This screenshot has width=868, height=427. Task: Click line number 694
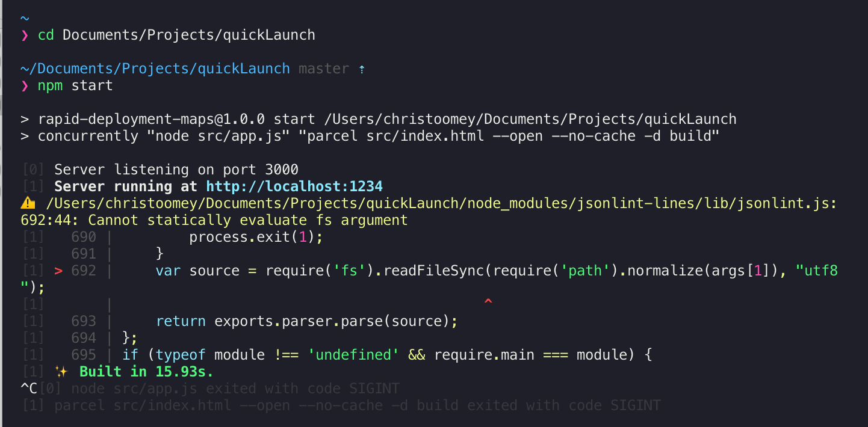pos(84,338)
